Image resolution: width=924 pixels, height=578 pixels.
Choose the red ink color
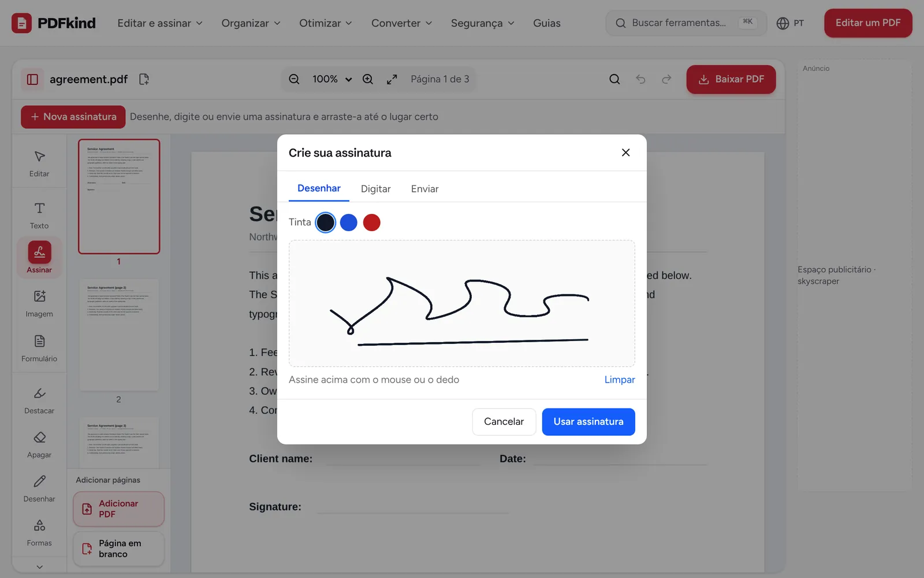pos(372,223)
